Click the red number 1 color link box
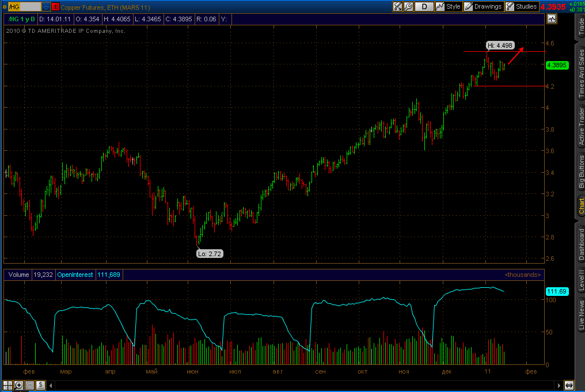Viewport: 585px width, 392px height. click(55, 7)
